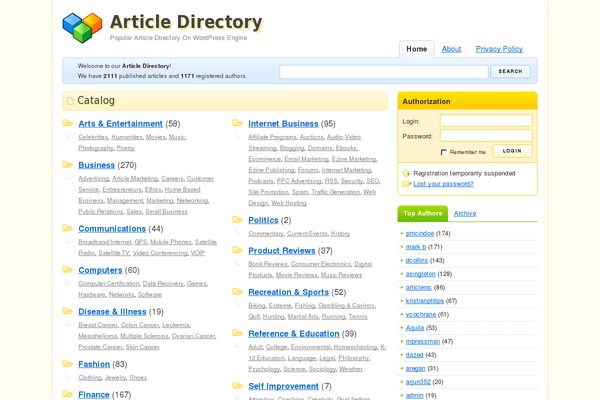Image resolution: width=600 pixels, height=400 pixels.
Task: Open the Arts & Entertainment category
Action: click(x=121, y=124)
